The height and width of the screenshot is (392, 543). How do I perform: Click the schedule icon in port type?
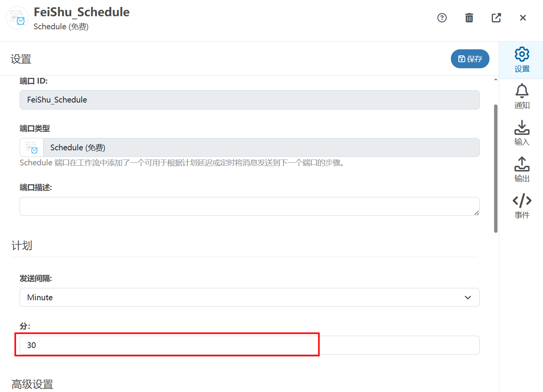click(32, 148)
